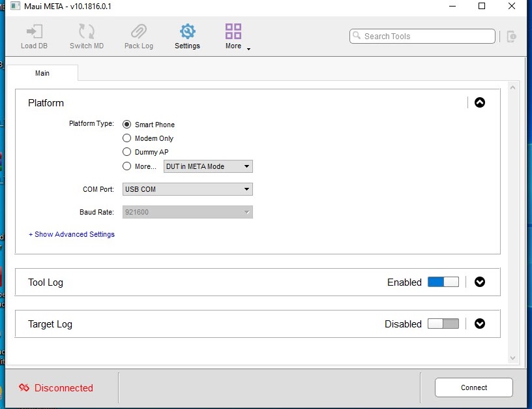Viewport: 532px width, 409px height.
Task: Click the Disconnected status text
Action: tap(64, 387)
